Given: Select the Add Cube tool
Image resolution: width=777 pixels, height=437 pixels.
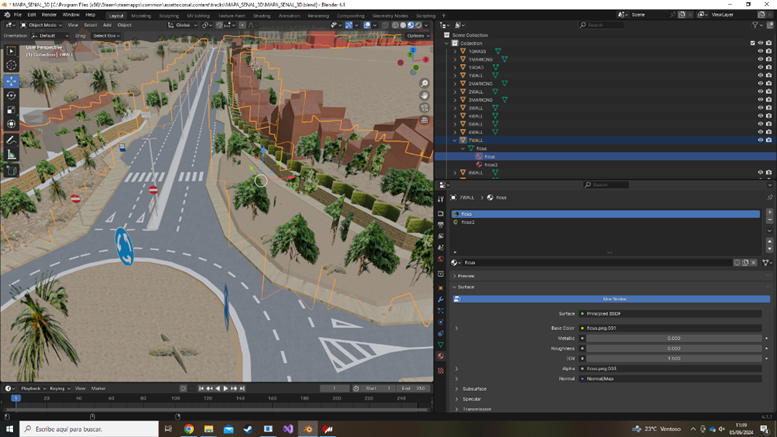Looking at the screenshot, I should (11, 171).
